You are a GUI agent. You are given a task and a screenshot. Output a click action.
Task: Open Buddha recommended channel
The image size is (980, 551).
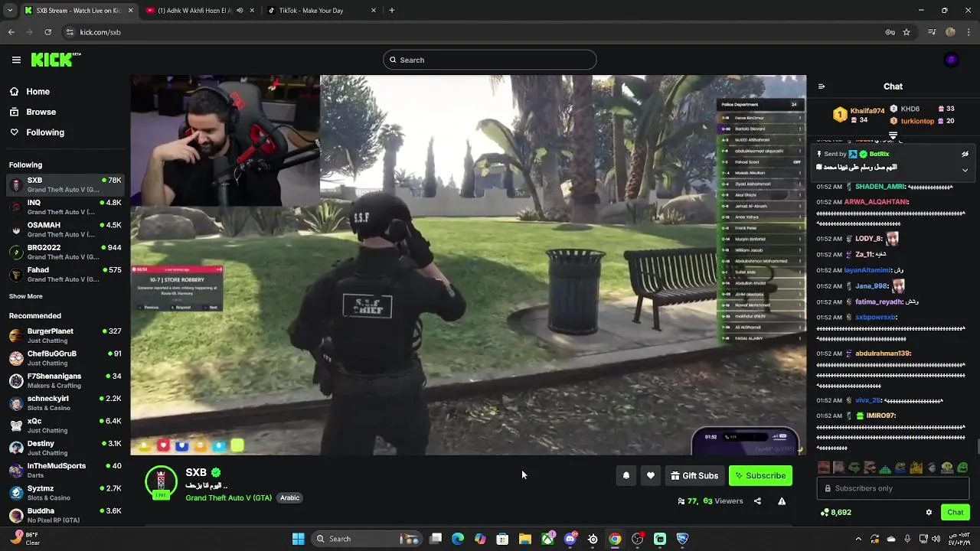tap(65, 515)
